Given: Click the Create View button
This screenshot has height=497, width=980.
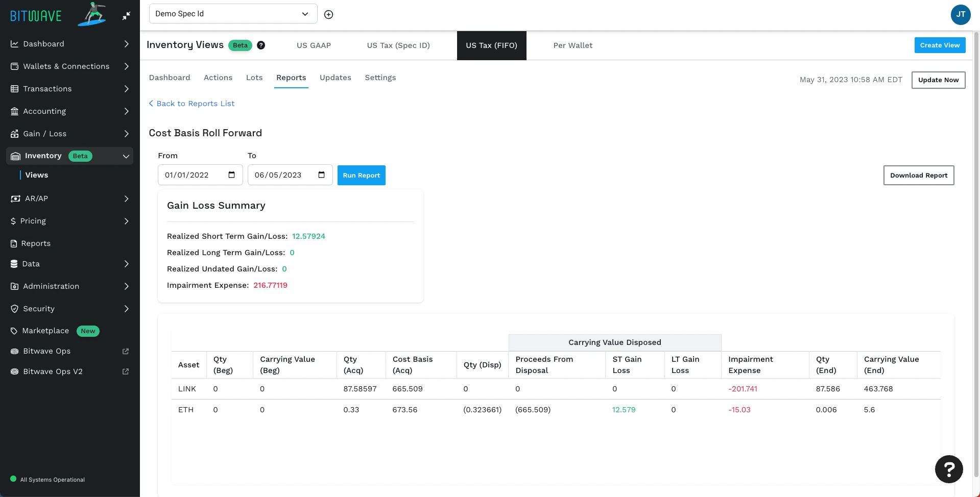Looking at the screenshot, I should tap(940, 45).
